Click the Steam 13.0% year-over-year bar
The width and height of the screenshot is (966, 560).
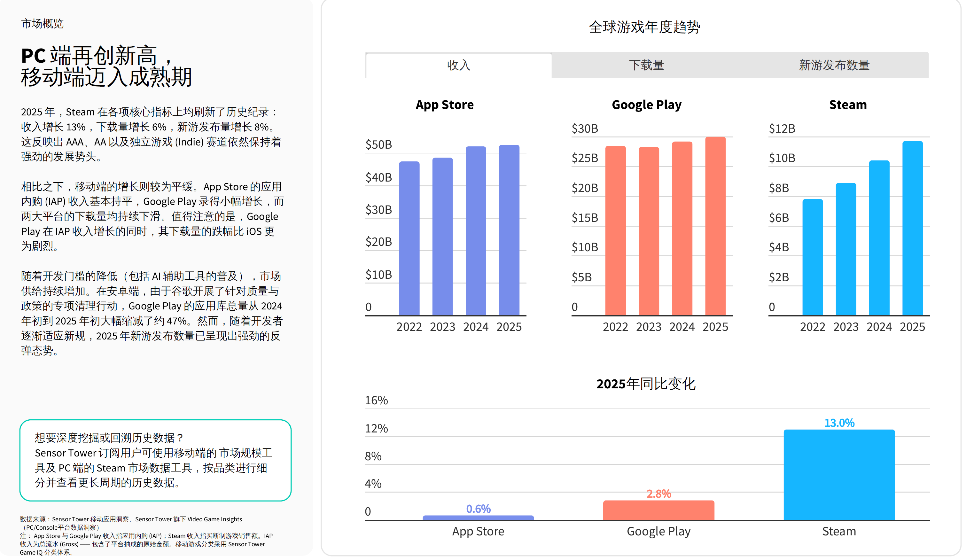839,475
